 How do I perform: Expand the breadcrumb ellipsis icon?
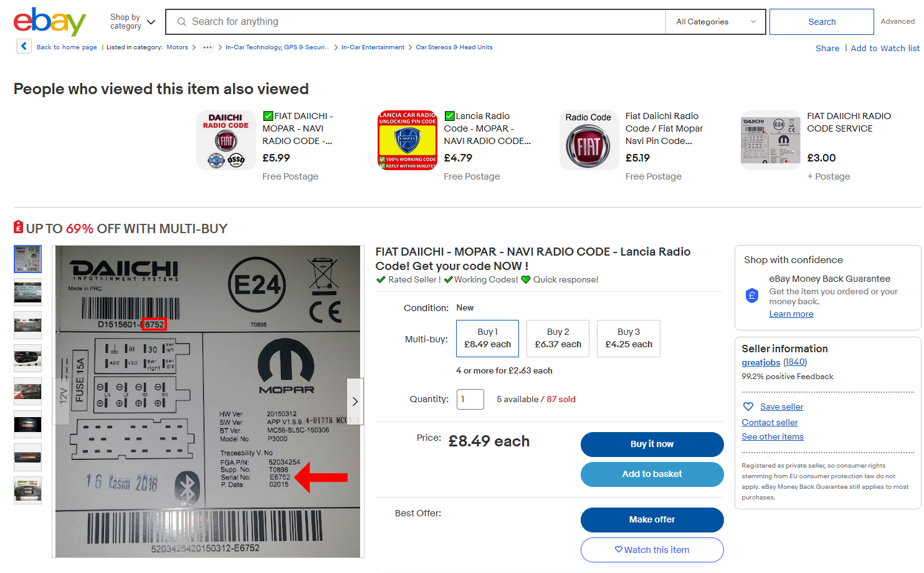207,47
